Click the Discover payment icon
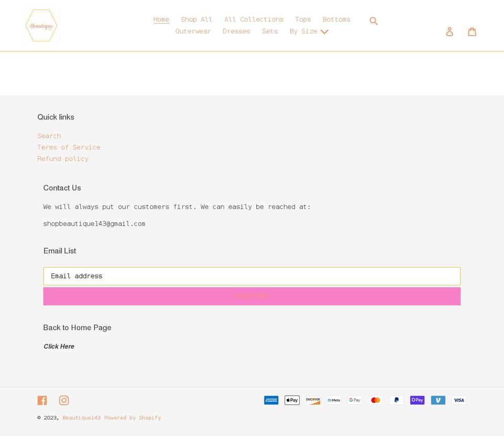The image size is (504, 436). point(313,400)
